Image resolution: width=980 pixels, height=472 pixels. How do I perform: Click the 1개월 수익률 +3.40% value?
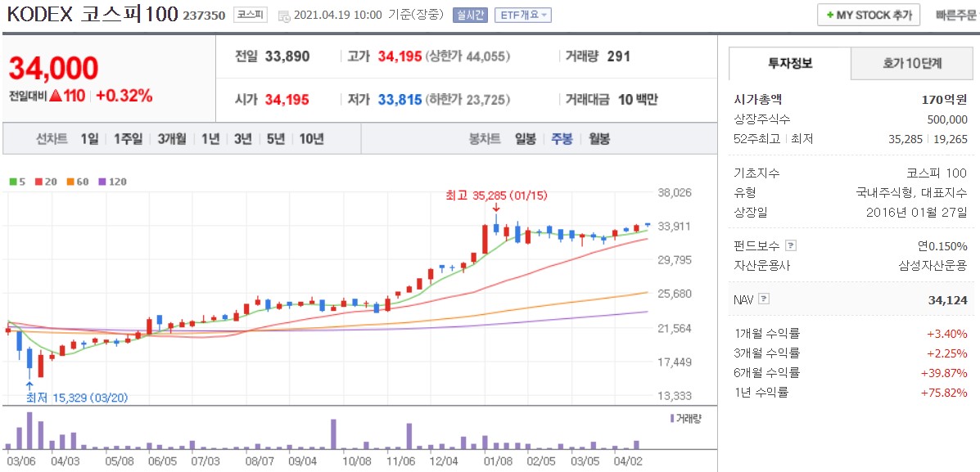(947, 333)
